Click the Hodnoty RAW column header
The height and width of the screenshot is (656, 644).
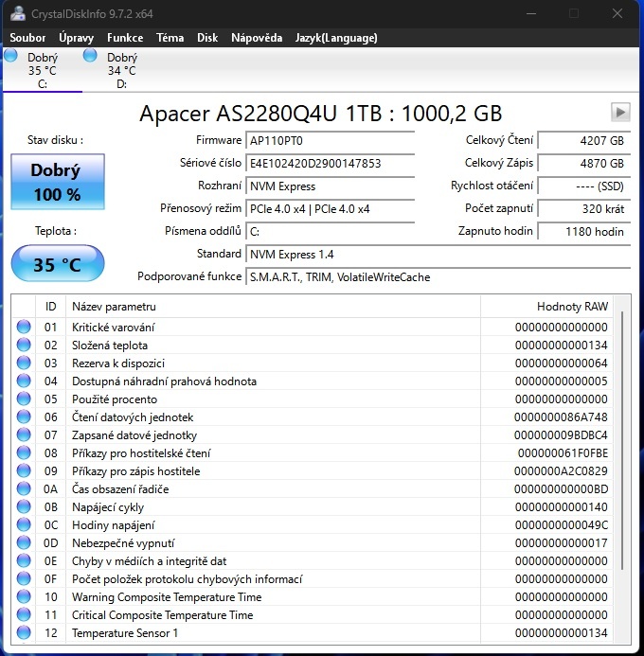(546, 307)
